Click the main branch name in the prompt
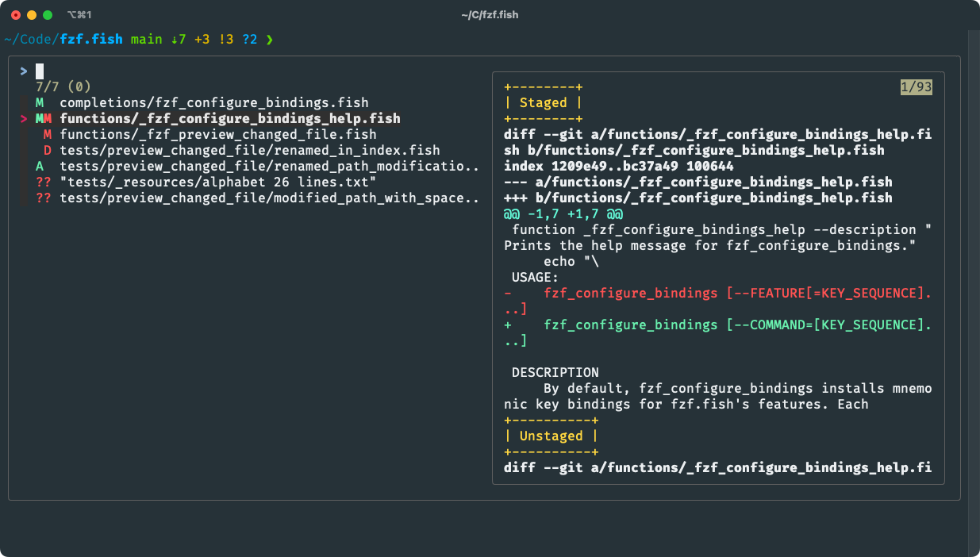Viewport: 980px width, 557px height. pos(147,39)
